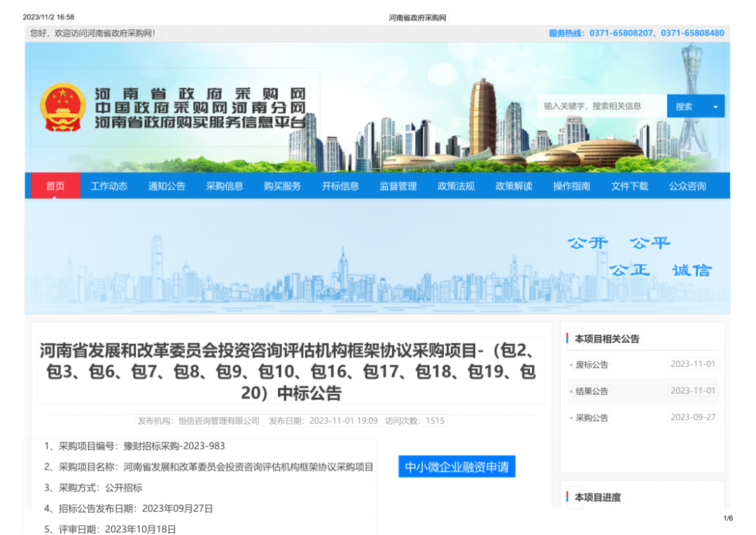756x535 pixels.
Task: Type in the keyword search field
Action: pos(601,106)
